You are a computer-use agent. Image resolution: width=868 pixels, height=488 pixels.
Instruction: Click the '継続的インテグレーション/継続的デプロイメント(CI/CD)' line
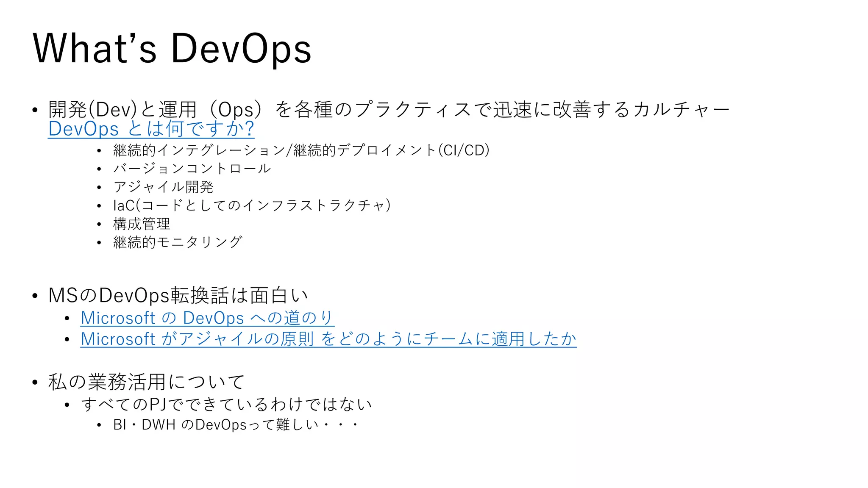(x=301, y=150)
